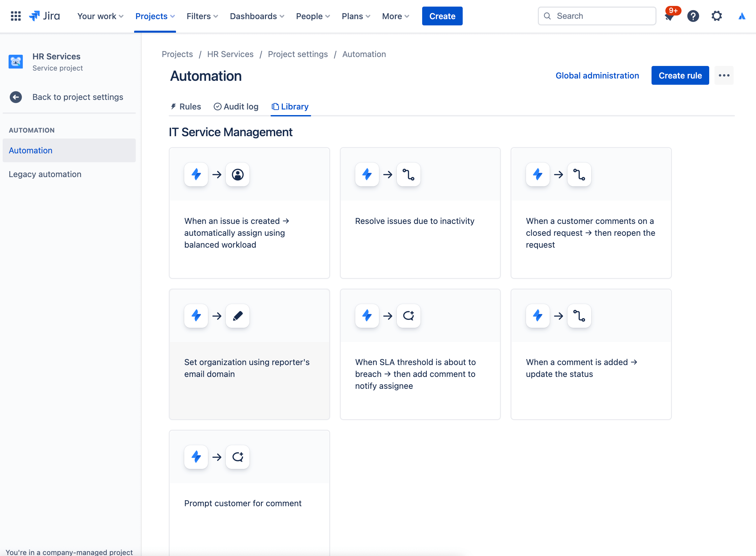
Task: Click the prompt customer for comment icon
Action: coord(238,457)
